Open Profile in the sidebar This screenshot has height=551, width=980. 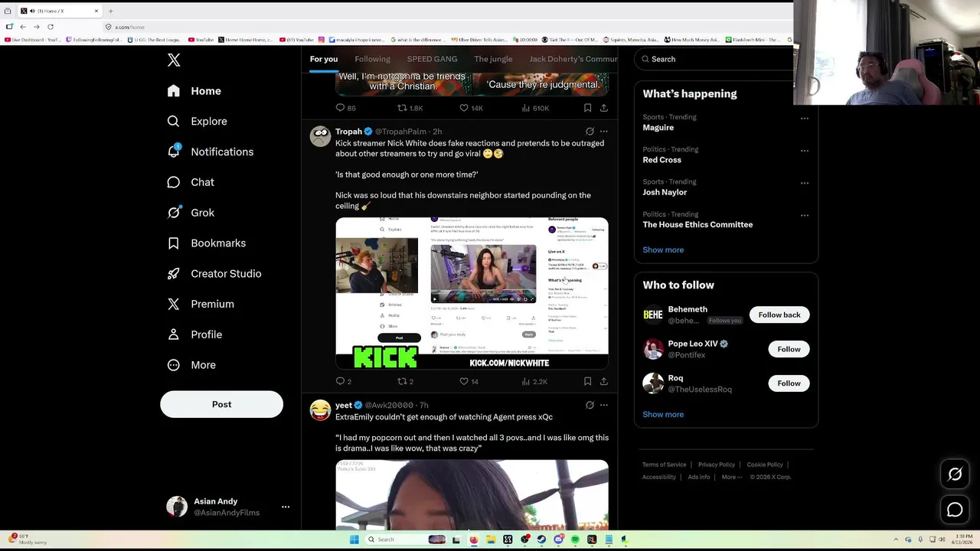click(x=195, y=334)
